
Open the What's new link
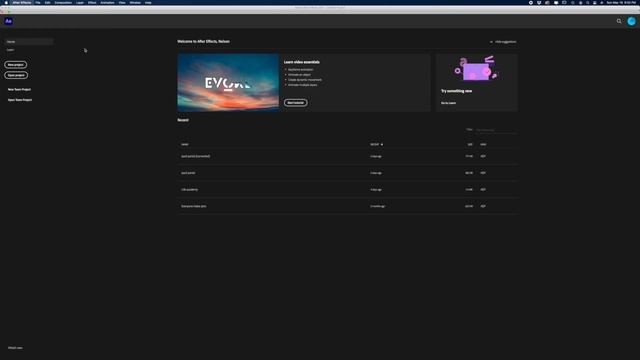[x=15, y=348]
